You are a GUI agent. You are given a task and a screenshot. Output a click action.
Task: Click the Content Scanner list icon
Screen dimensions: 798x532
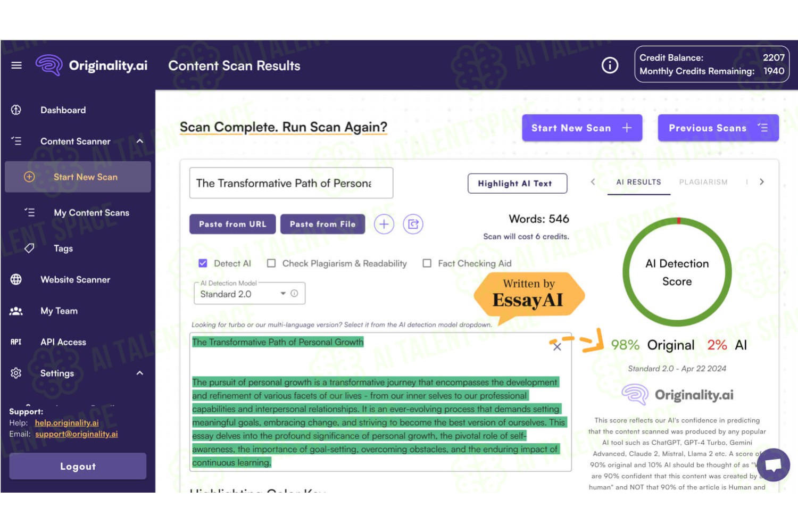[x=16, y=141]
